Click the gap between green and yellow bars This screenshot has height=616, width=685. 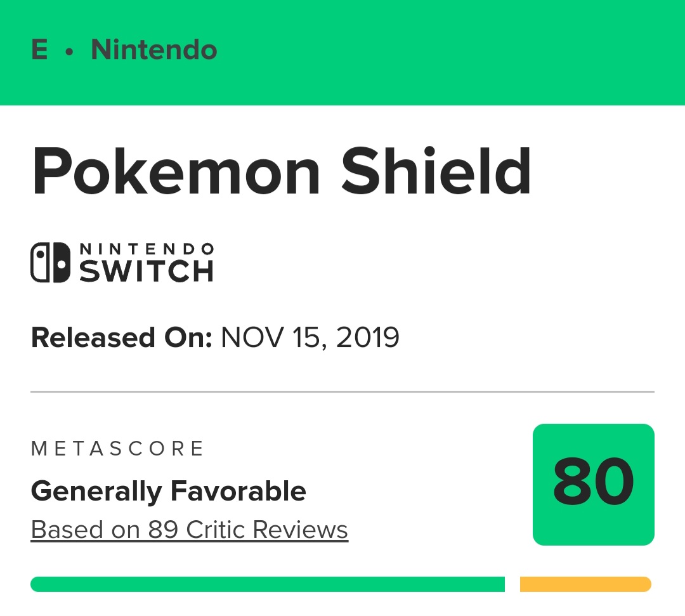(512, 584)
